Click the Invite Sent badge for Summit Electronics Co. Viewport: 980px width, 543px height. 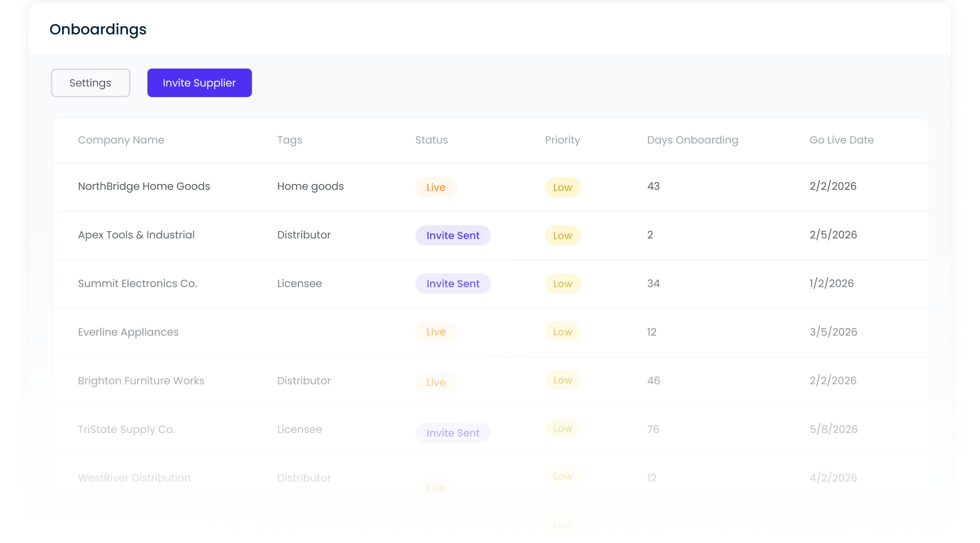click(453, 283)
